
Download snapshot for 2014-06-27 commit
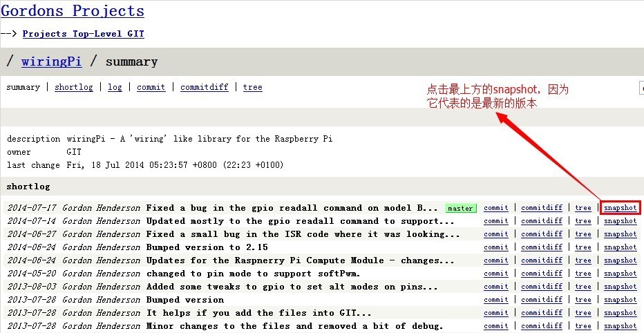click(621, 234)
